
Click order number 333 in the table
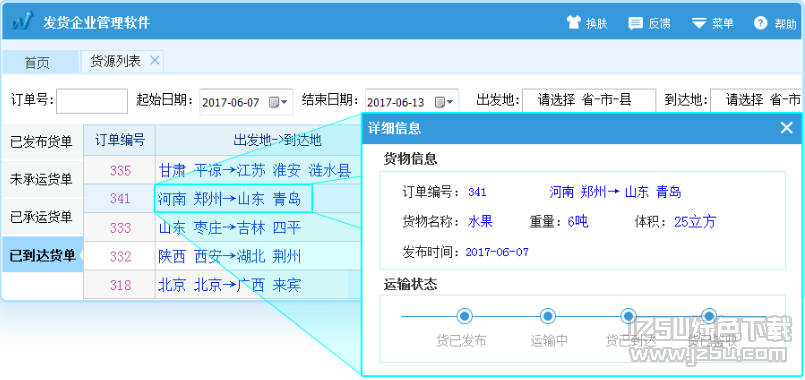(x=120, y=227)
